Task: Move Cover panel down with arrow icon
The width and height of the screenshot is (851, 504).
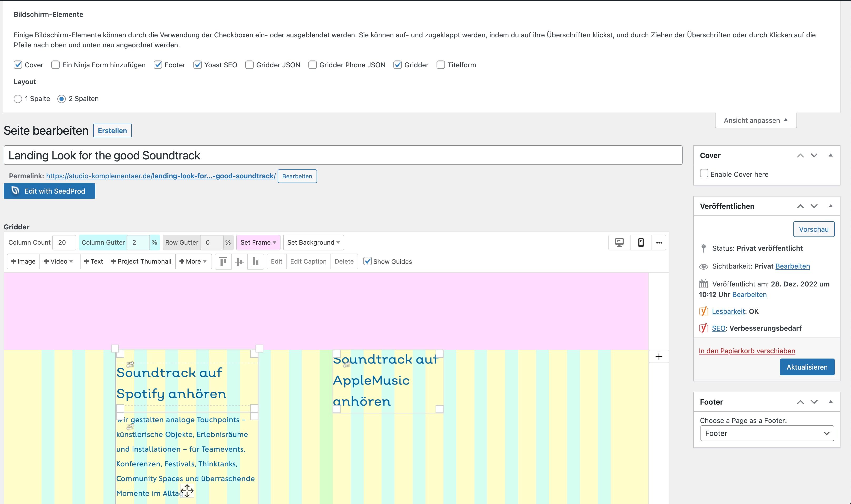Action: click(814, 155)
